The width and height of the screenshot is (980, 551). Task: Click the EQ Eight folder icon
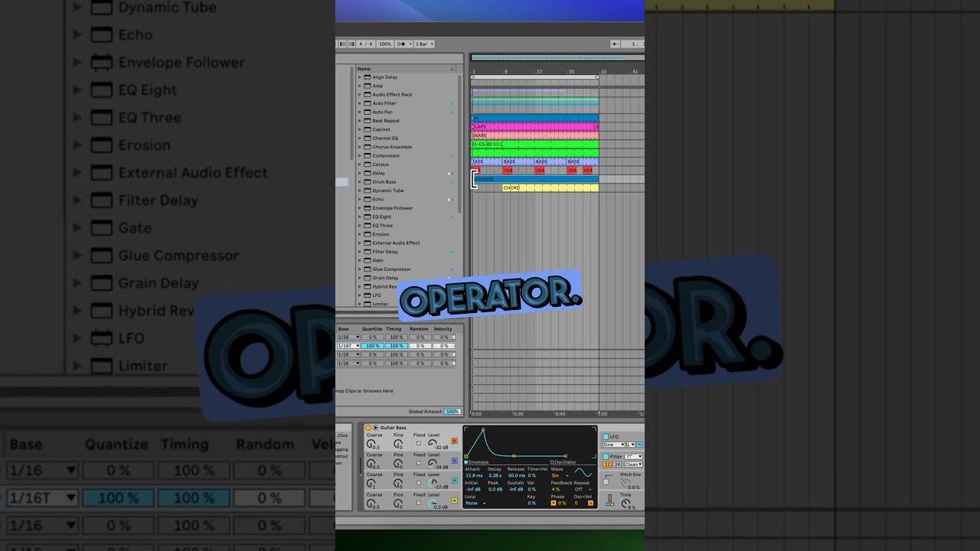(x=367, y=217)
